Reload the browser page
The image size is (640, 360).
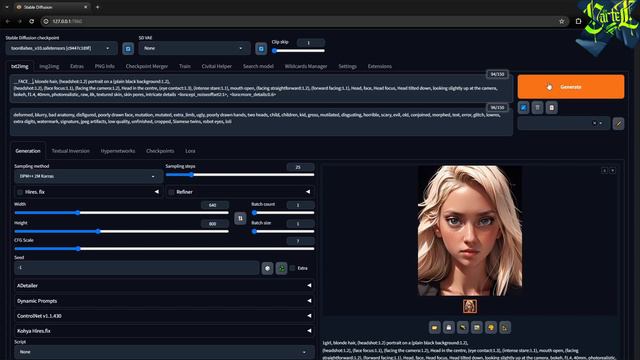click(31, 21)
